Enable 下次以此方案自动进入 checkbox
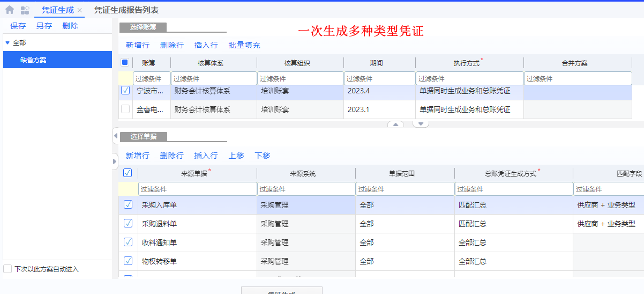Image resolution: width=644 pixels, height=294 pixels. tap(8, 269)
